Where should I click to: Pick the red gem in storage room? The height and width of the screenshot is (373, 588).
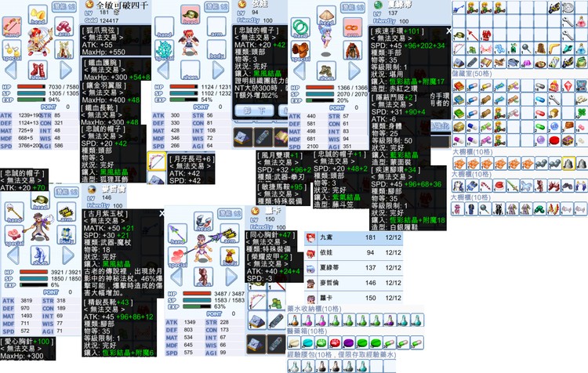point(568,87)
